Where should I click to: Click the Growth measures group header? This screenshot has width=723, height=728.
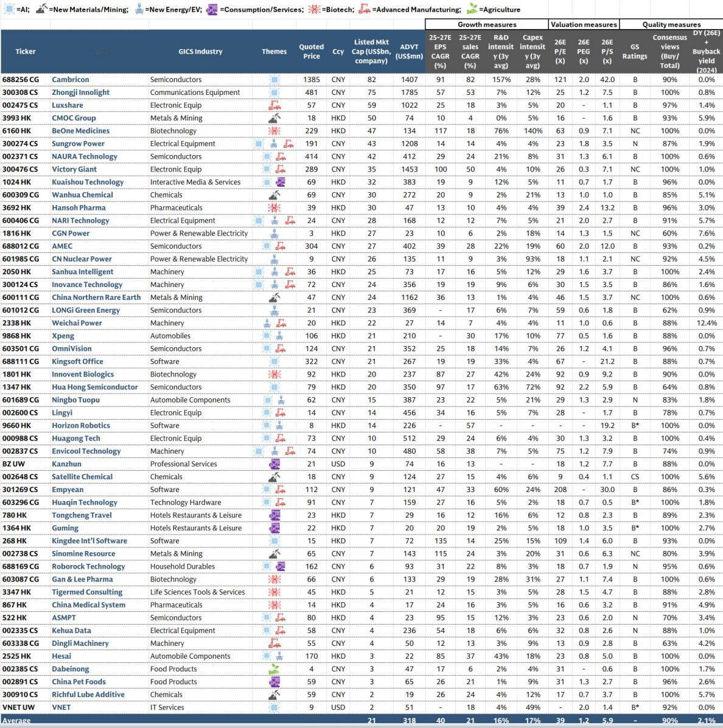487,24
